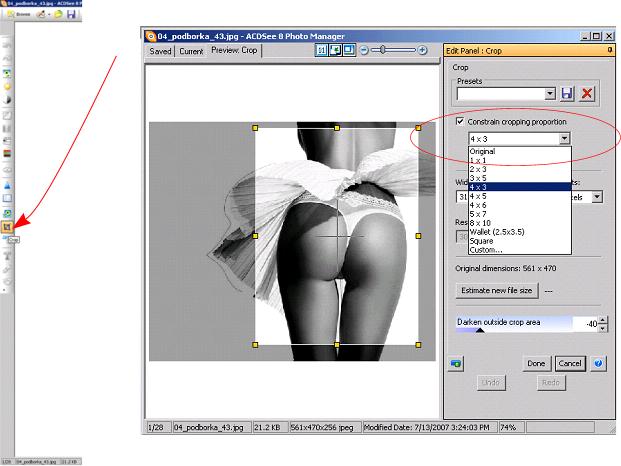Toggle Constrain cropping proportion checkbox
The height and width of the screenshot is (466, 621).
[x=460, y=122]
